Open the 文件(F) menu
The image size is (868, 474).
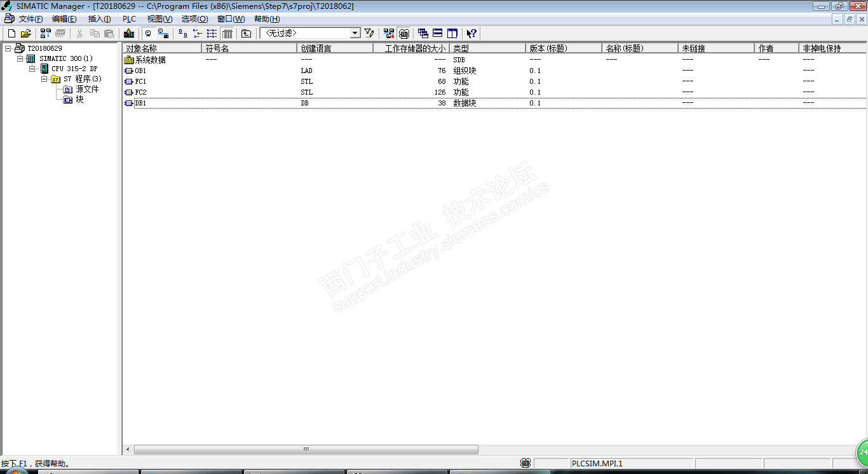[x=31, y=19]
